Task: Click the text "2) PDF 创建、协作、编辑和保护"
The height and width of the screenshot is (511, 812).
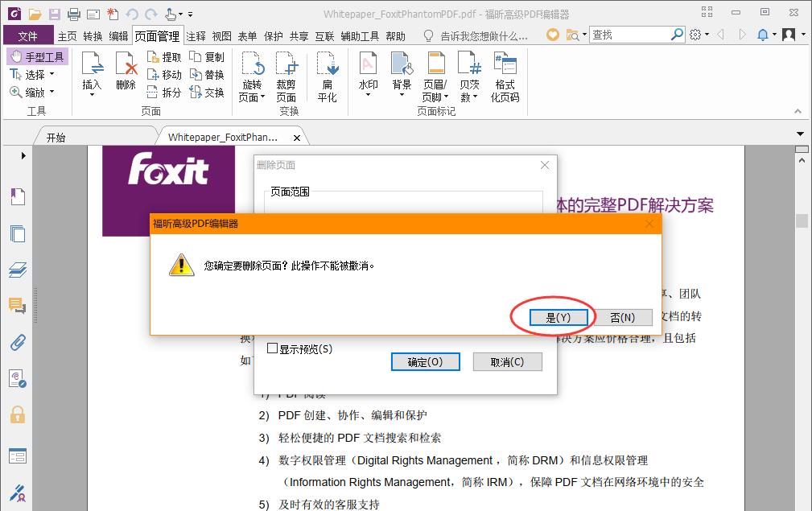Action: click(343, 415)
